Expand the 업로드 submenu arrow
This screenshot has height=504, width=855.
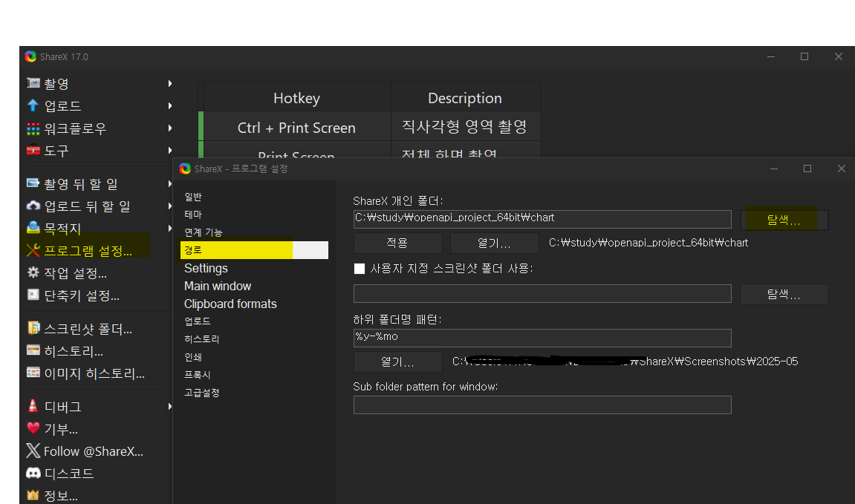click(170, 105)
